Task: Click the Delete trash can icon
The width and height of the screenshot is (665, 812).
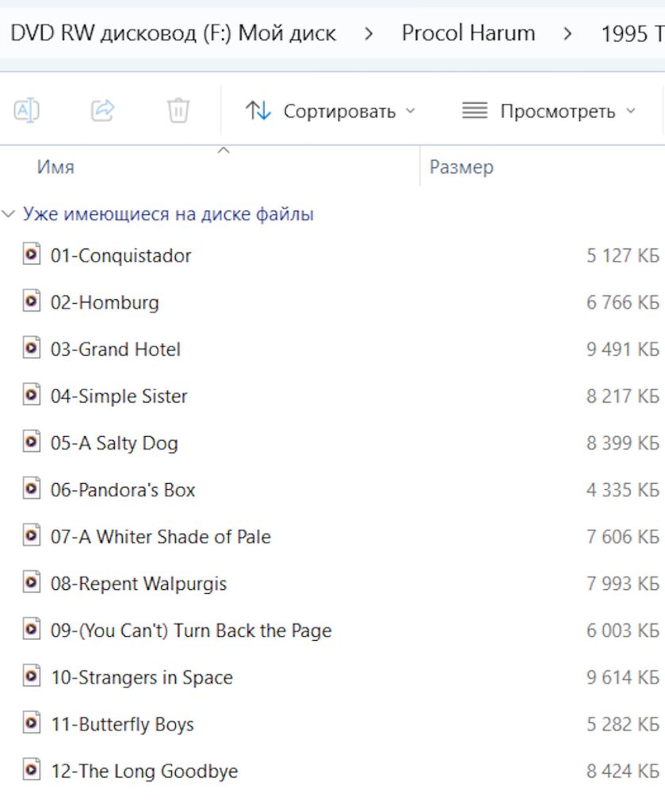Action: coord(178,110)
